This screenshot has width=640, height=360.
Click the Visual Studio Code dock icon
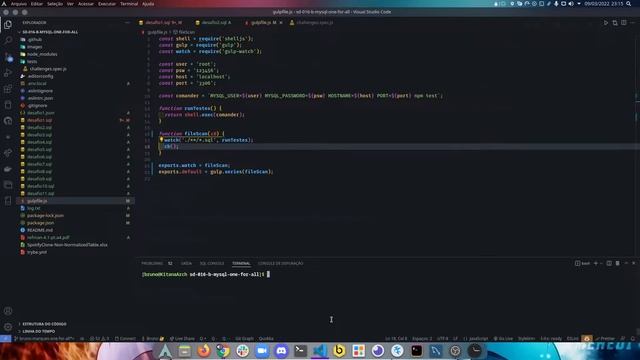point(320,351)
